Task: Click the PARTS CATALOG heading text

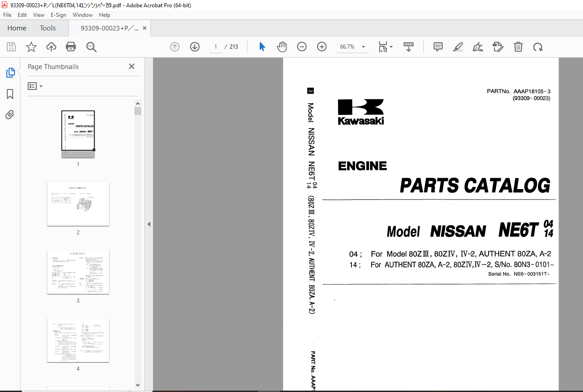Action: click(x=475, y=186)
